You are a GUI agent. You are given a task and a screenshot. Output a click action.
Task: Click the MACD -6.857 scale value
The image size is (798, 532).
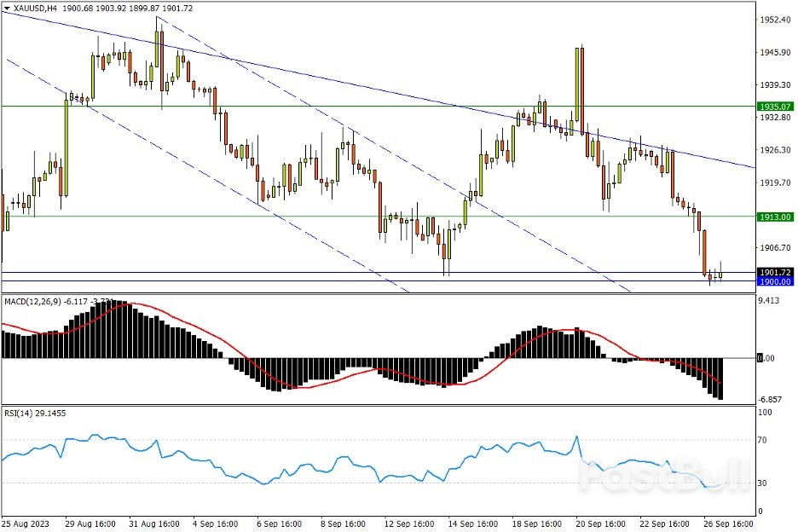pos(770,400)
